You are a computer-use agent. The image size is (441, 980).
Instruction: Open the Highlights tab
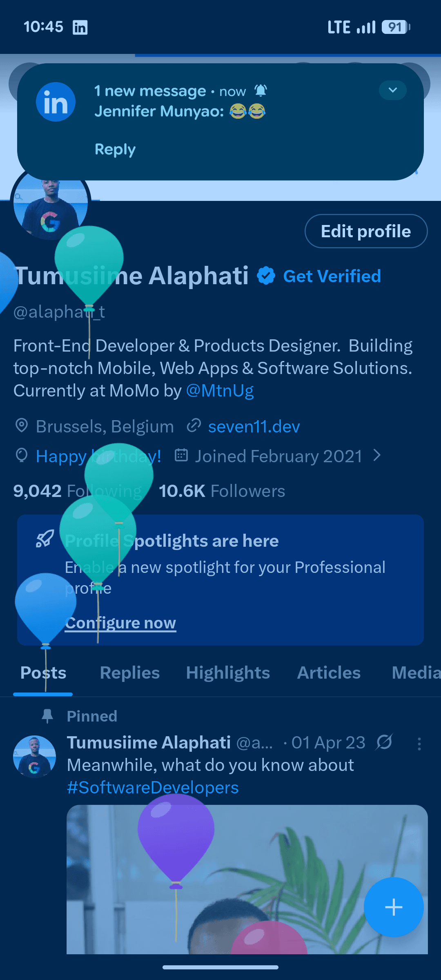tap(228, 673)
